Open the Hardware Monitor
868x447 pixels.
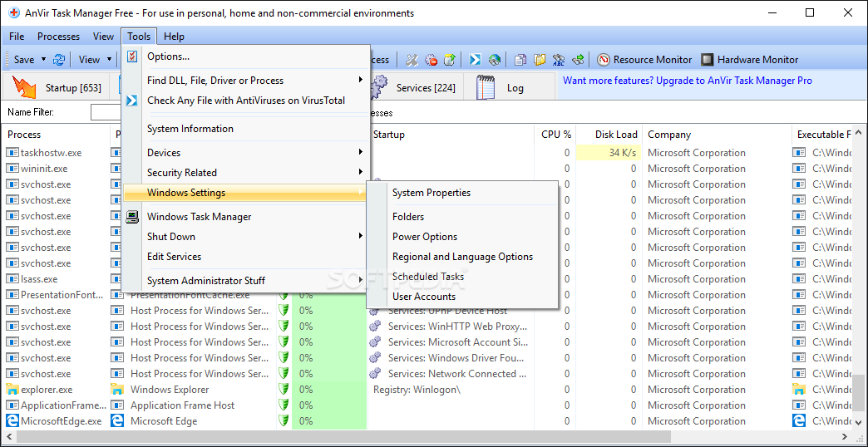pyautogui.click(x=749, y=60)
